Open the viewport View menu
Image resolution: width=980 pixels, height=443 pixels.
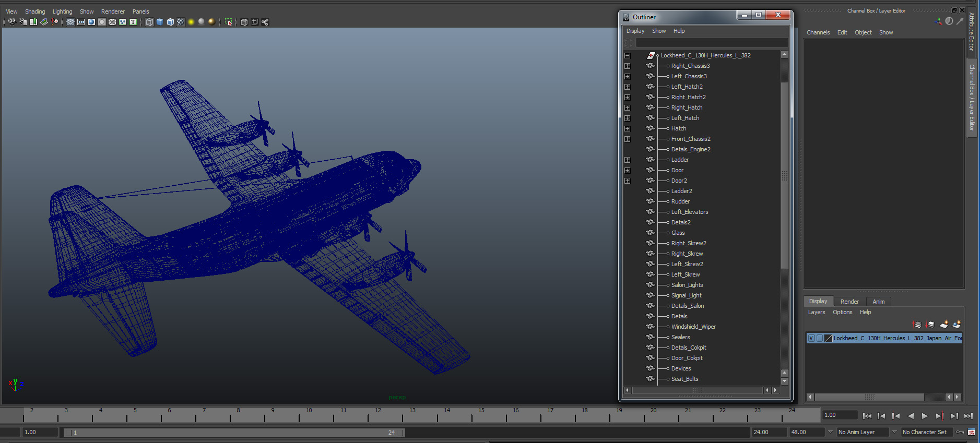click(x=11, y=11)
